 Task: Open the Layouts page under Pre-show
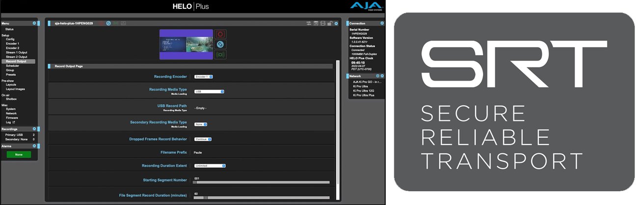pyautogui.click(x=11, y=85)
